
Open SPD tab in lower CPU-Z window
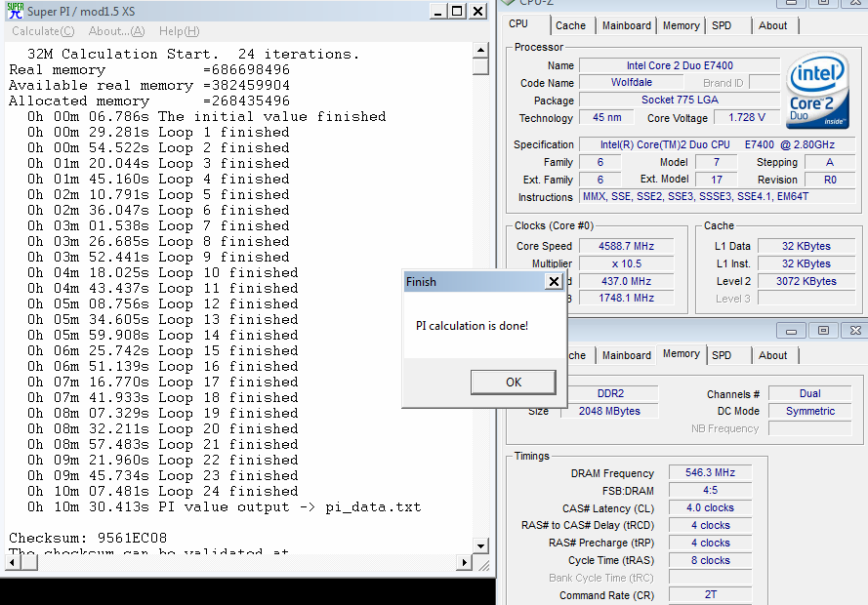coord(722,355)
